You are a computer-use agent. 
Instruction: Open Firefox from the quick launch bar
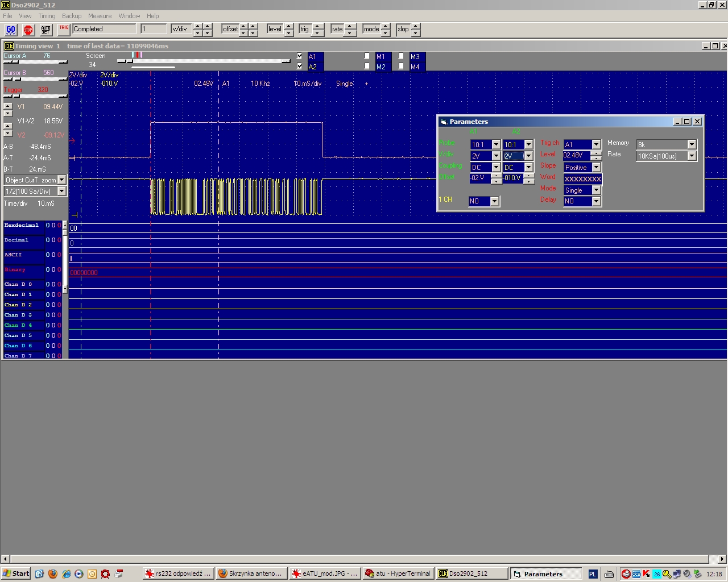point(53,573)
